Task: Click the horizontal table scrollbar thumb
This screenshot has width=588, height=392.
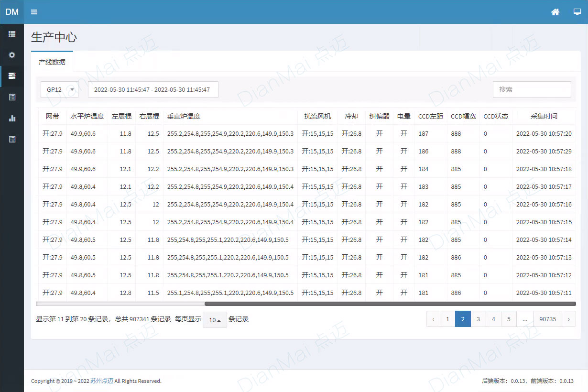Action: coord(390,304)
